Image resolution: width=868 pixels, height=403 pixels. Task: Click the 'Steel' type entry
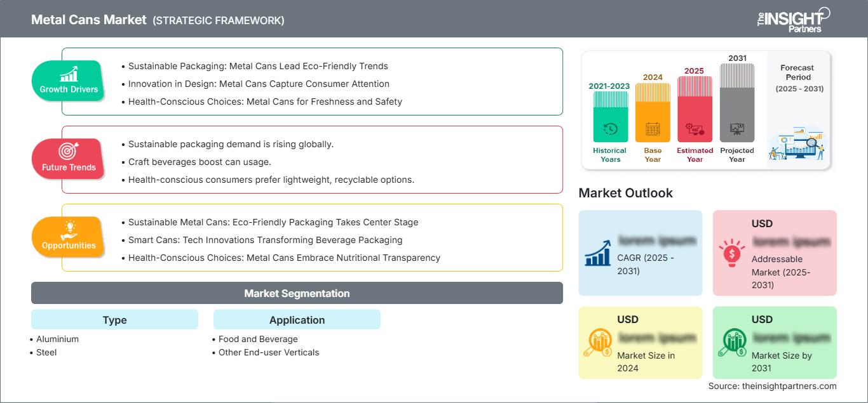click(x=46, y=352)
